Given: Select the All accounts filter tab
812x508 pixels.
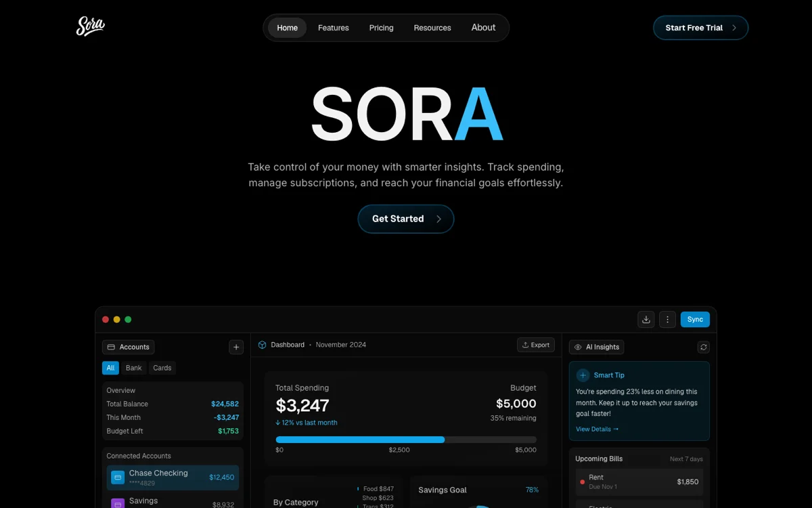Looking at the screenshot, I should pyautogui.click(x=110, y=368).
